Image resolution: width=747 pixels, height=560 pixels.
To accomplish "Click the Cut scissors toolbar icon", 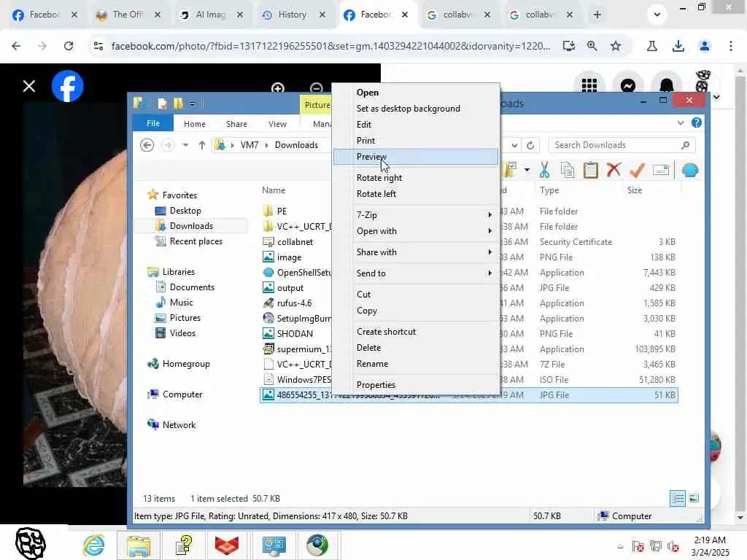I will coord(544,170).
